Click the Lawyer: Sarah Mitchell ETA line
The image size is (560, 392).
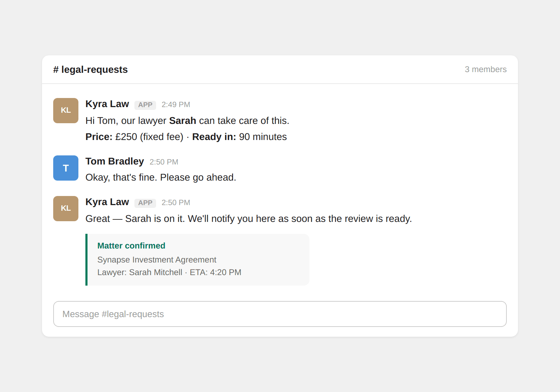pos(169,272)
